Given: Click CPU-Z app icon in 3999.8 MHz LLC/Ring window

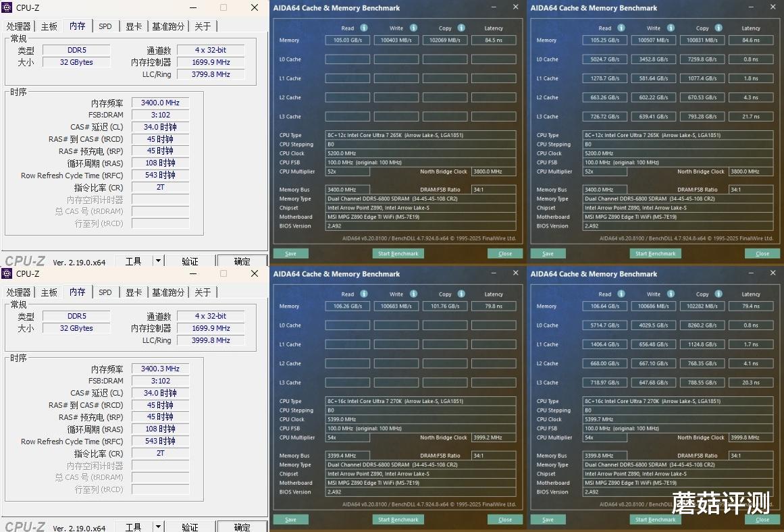Looking at the screenshot, I should [x=7, y=273].
